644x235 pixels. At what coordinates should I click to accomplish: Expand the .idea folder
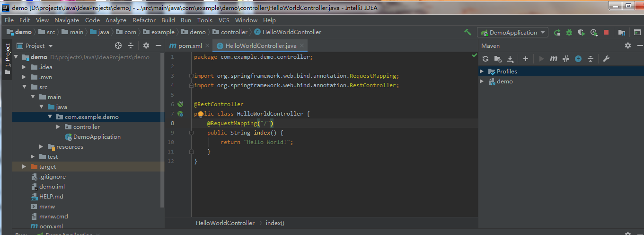point(25,67)
